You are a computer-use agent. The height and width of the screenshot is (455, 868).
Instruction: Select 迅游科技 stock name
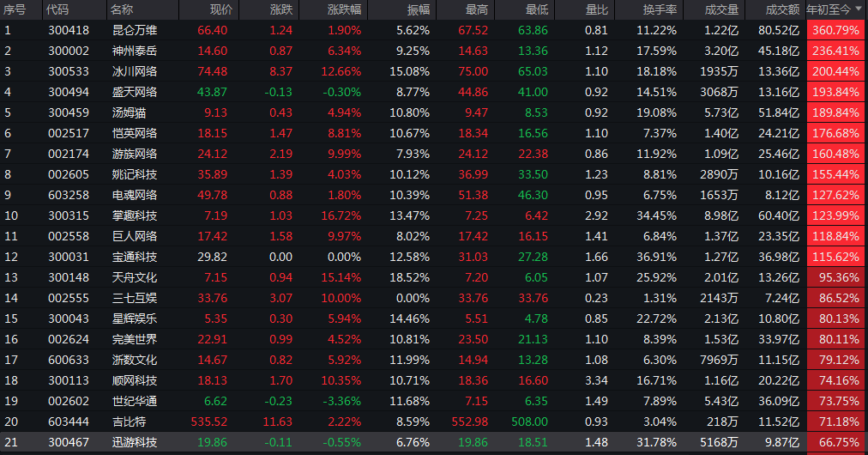point(135,442)
